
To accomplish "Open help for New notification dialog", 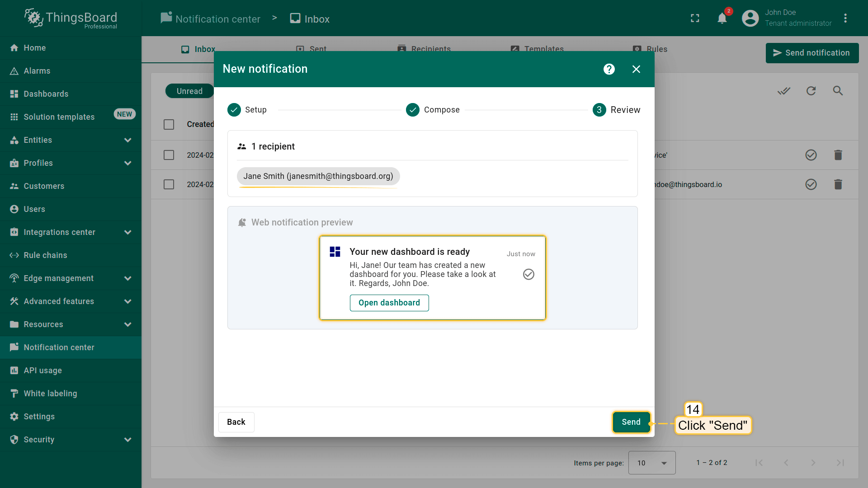I will pyautogui.click(x=609, y=69).
